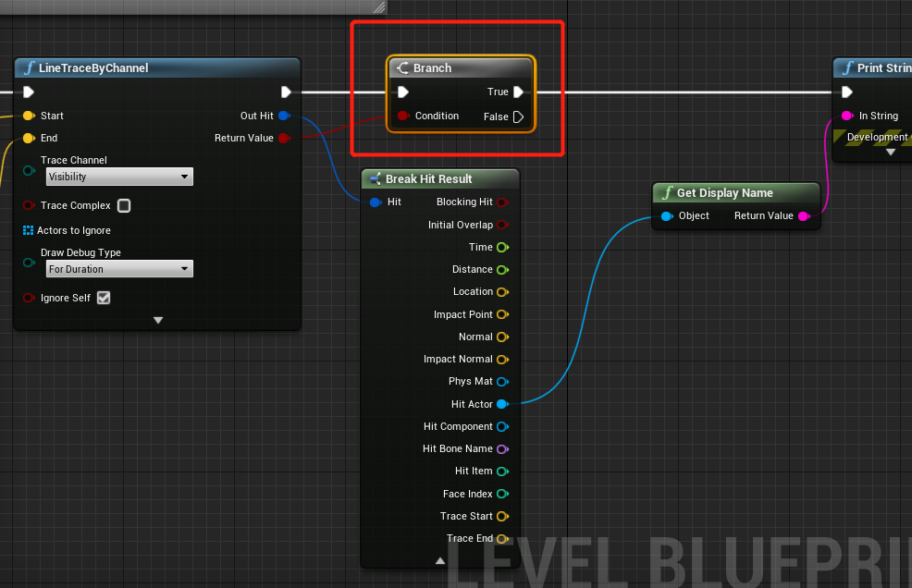Click the Trace Complex input pin
The image size is (912, 588).
29,205
